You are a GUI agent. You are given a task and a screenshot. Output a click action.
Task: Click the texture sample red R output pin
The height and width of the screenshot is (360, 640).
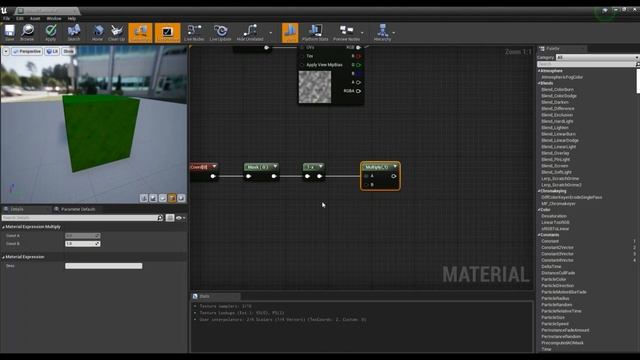(x=358, y=56)
